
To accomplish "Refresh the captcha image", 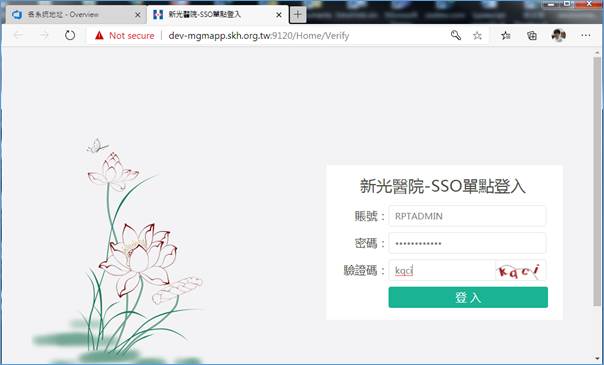I will click(520, 271).
